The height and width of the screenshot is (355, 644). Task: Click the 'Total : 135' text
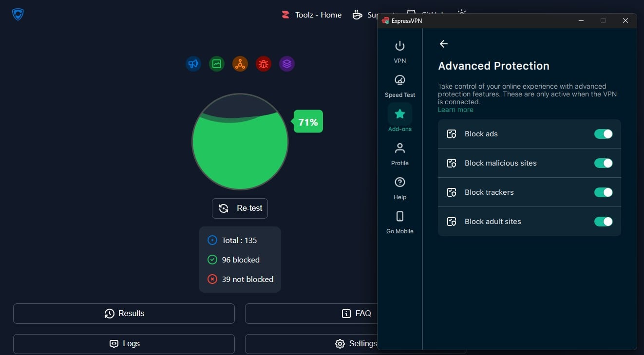click(x=239, y=240)
